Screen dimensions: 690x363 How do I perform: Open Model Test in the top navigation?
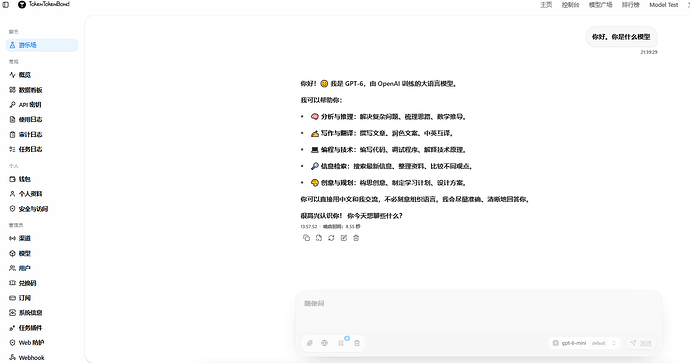tap(664, 5)
